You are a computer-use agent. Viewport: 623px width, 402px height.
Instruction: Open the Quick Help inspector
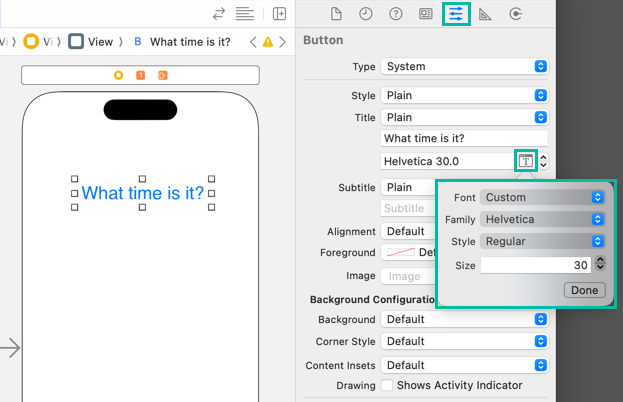pos(396,14)
